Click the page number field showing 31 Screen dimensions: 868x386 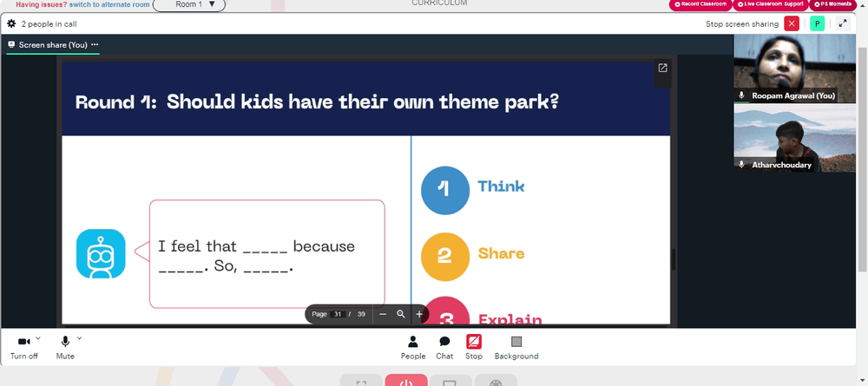click(x=338, y=314)
